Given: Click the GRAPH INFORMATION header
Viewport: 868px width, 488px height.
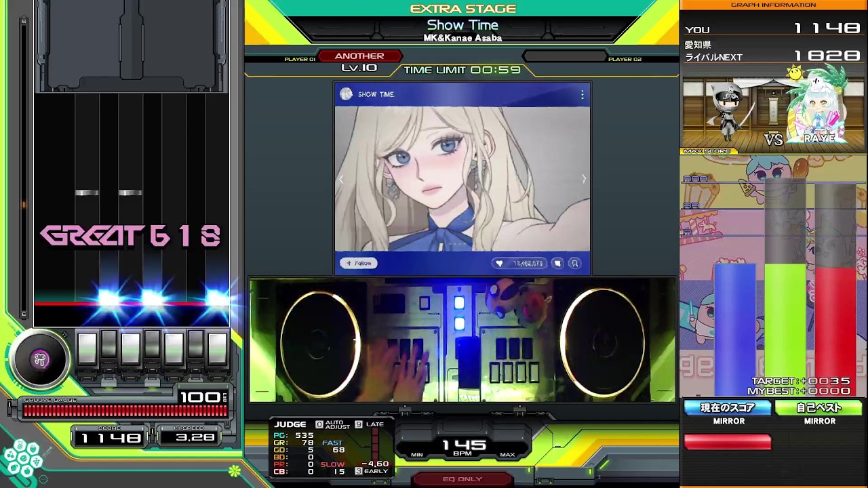Looking at the screenshot, I should click(x=773, y=5).
